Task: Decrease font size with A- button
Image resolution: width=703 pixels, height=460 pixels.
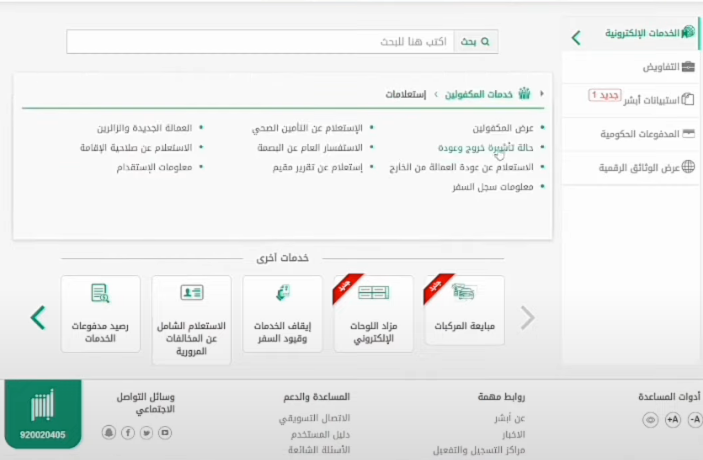Action: (x=695, y=420)
